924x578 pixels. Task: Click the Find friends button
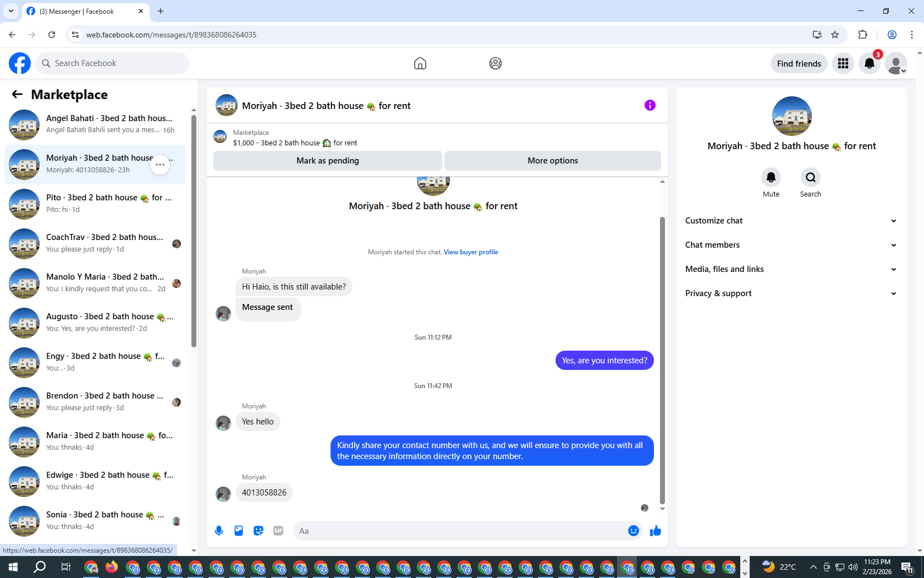pyautogui.click(x=799, y=63)
